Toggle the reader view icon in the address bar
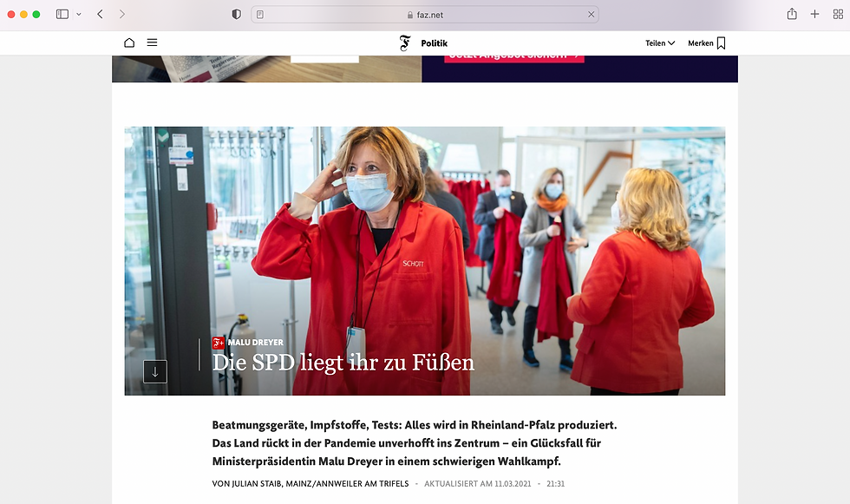 coord(260,15)
